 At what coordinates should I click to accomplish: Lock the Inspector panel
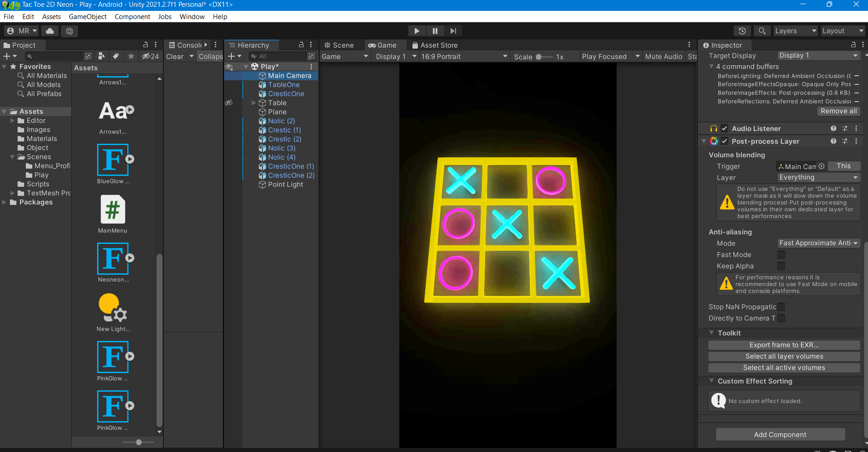[x=853, y=44]
